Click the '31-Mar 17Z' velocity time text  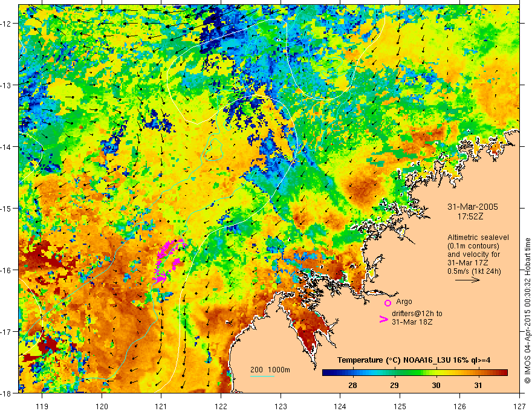467,262
